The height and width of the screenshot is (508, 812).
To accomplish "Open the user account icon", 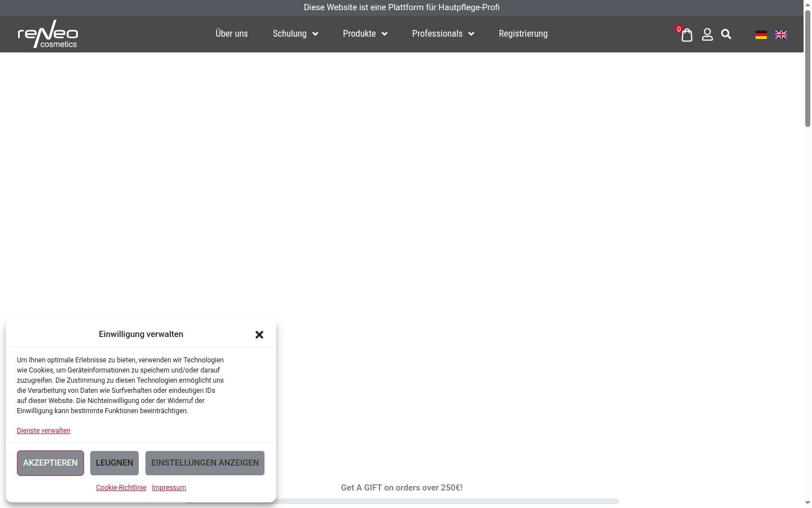I will pyautogui.click(x=707, y=35).
